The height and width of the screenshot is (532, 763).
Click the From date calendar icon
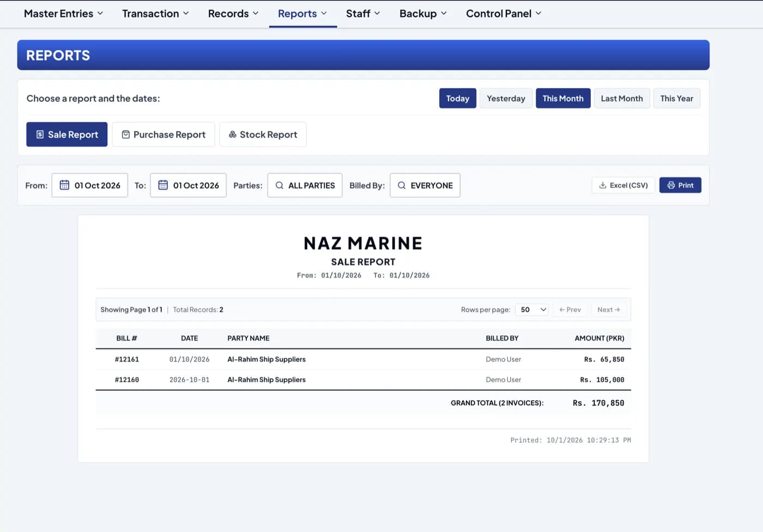click(64, 185)
